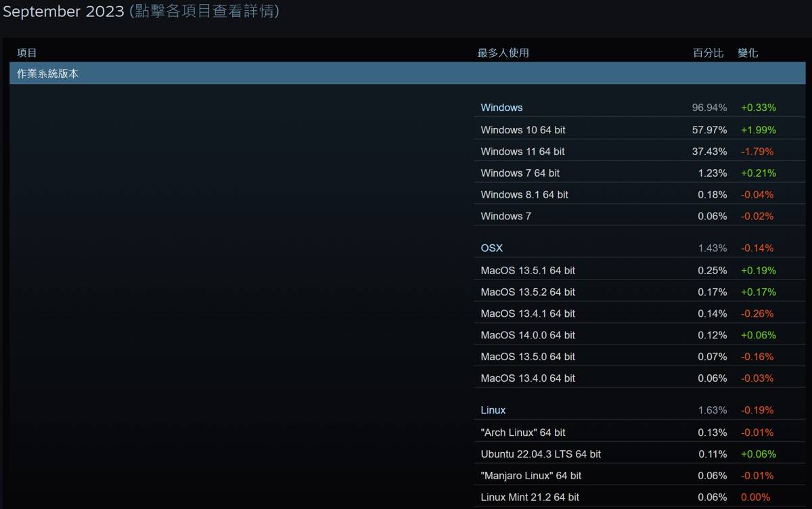Select the MacOS 14.0.0 64 bit row
This screenshot has height=509, width=812.
[639, 335]
